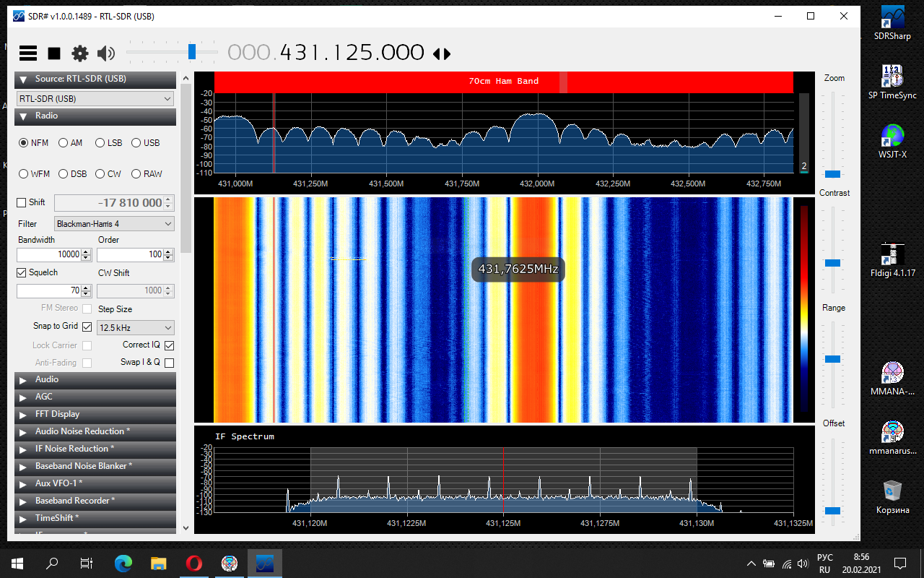This screenshot has height=578, width=924.
Task: Mute audio with the speaker icon
Action: pos(106,53)
